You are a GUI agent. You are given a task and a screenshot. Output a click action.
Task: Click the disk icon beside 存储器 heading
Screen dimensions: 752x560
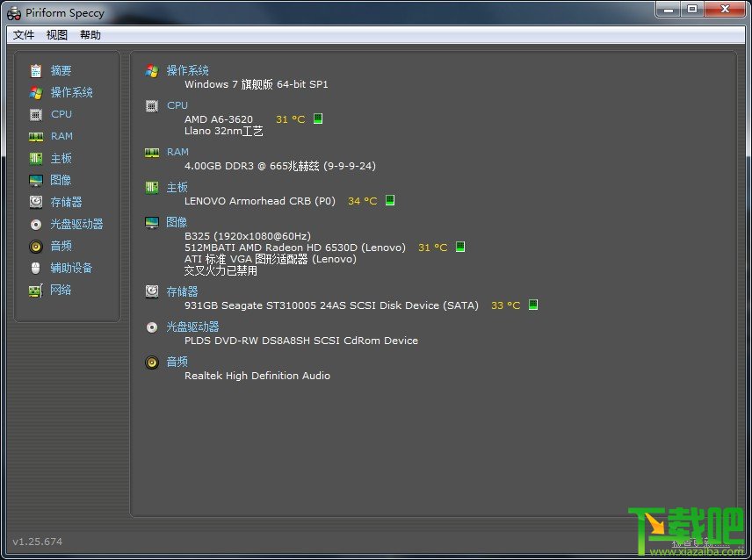click(152, 291)
